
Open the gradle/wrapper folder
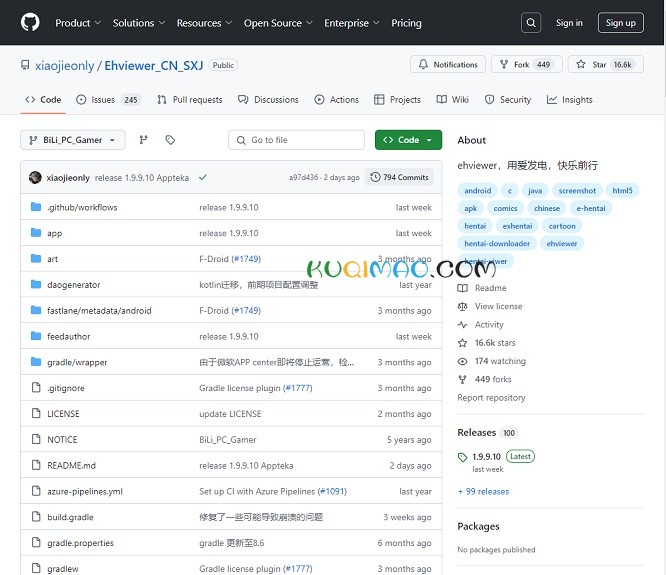(77, 362)
